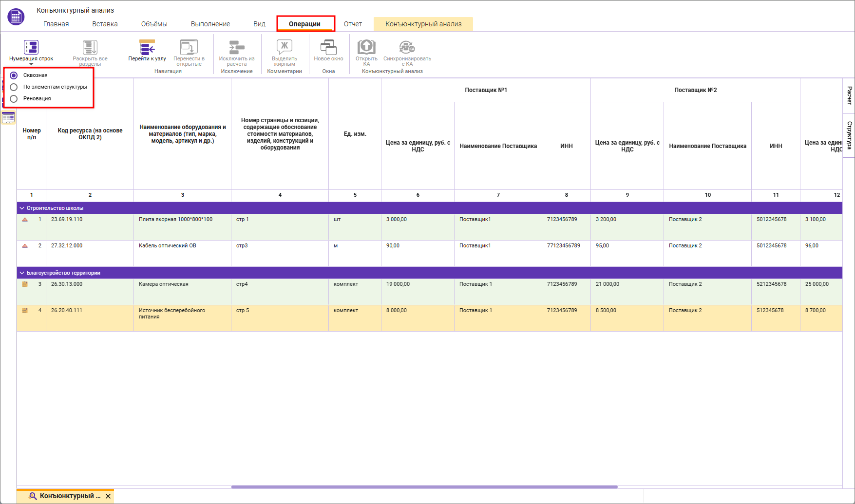Click Выделить жирным comment icon
This screenshot has width=855, height=504.
(x=285, y=47)
